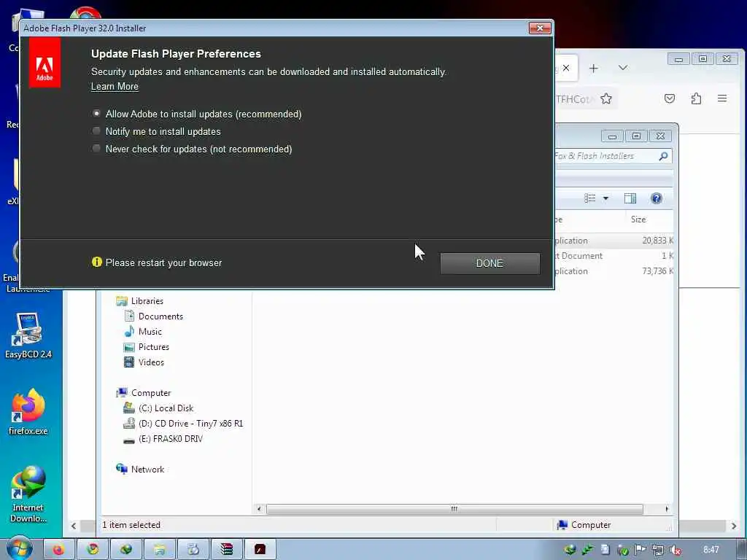Viewport: 747px width, 560px height.
Task: Bookmark this page with the star icon
Action: [606, 98]
